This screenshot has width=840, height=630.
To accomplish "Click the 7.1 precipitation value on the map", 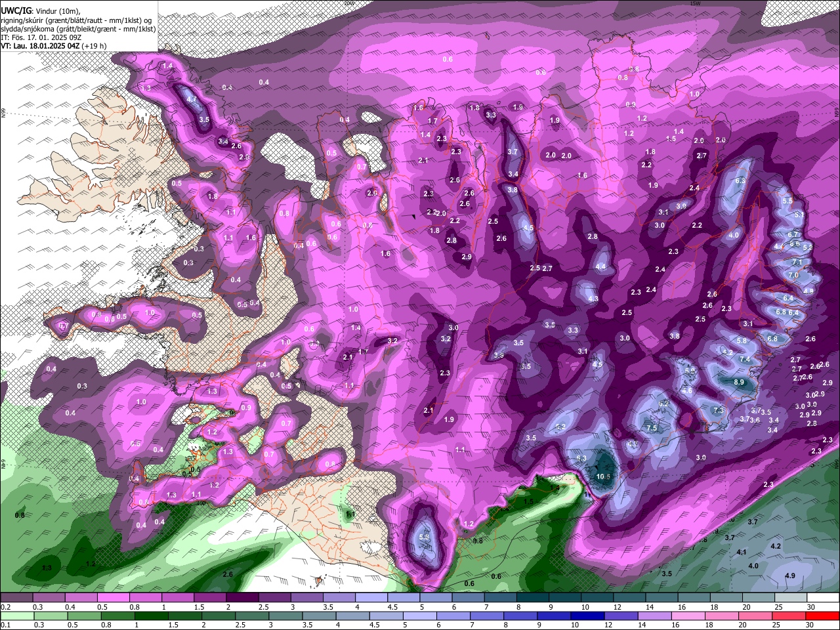I will [797, 262].
